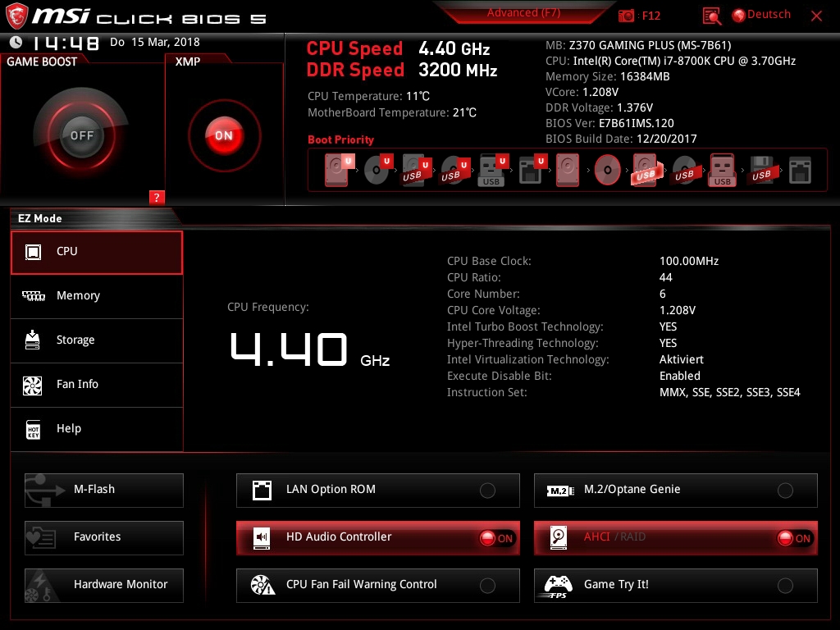840x630 pixels.
Task: Choose the UEFI USB CD/DVD boot icon
Action: [x=455, y=170]
